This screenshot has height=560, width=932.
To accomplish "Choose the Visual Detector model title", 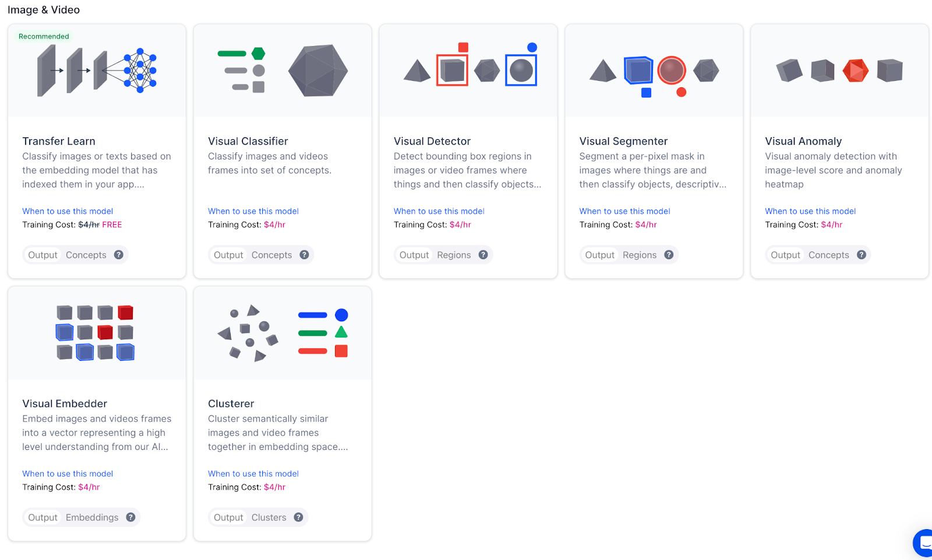I will coord(432,141).
